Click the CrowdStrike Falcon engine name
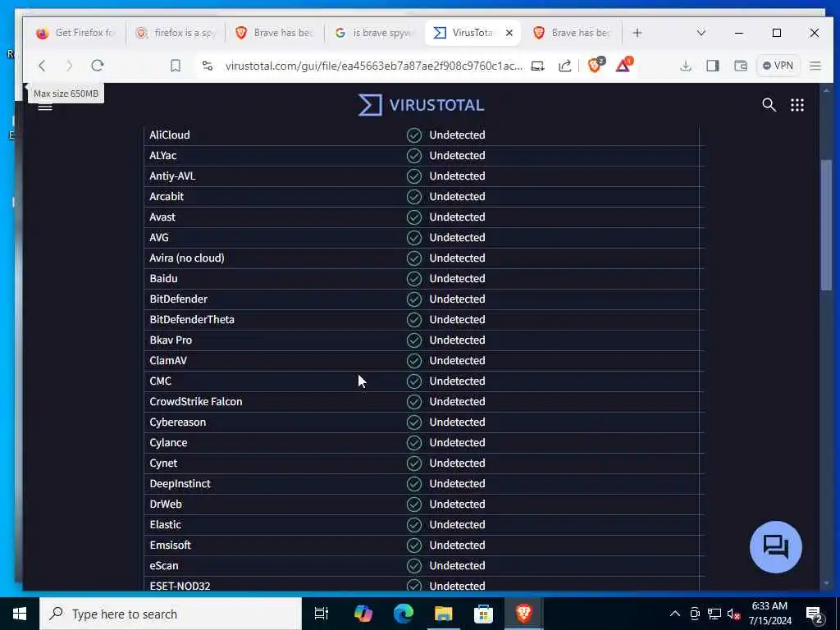This screenshot has width=840, height=630. [196, 401]
